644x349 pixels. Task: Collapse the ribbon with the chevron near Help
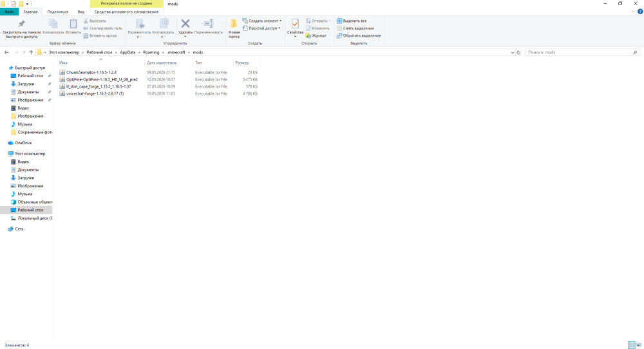(633, 12)
